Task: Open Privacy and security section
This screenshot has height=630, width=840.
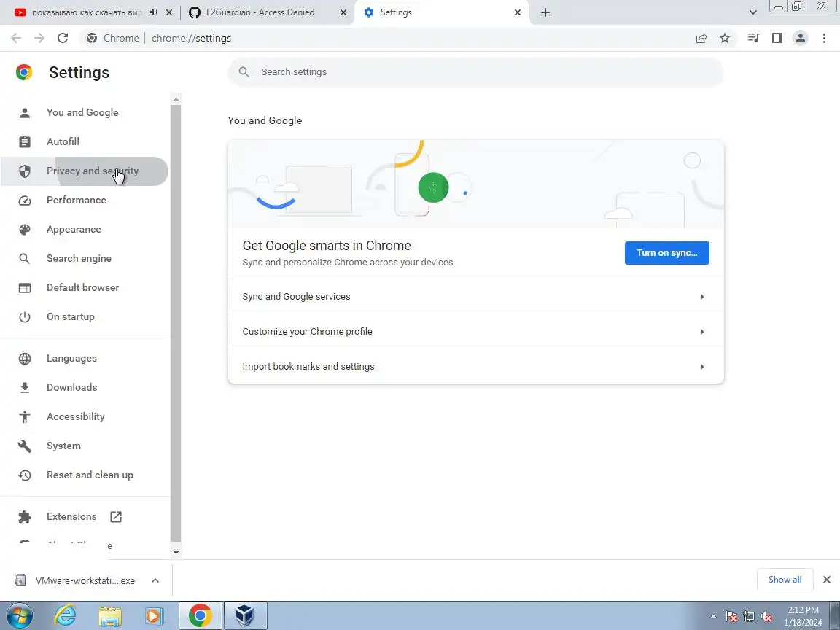Action: coord(84,171)
